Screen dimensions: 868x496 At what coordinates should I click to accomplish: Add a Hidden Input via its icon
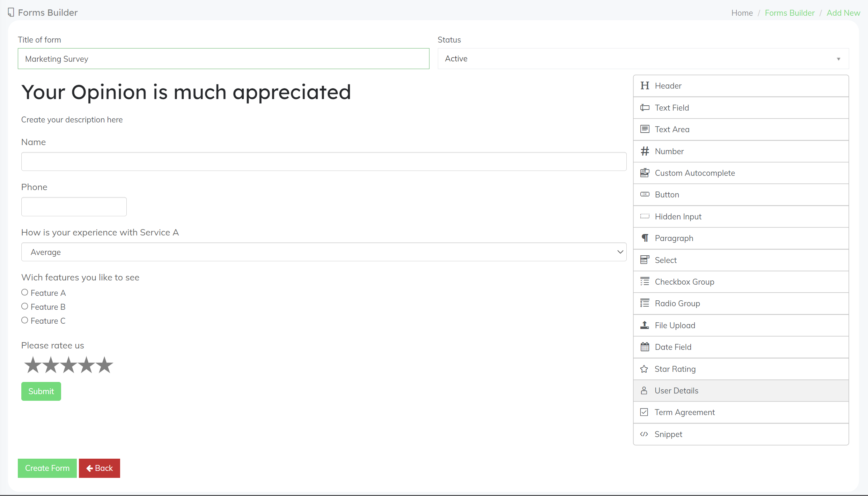tap(645, 216)
